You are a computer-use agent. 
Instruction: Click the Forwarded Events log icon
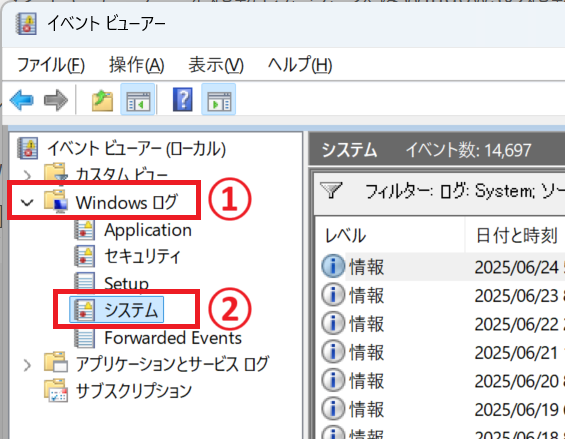[85, 338]
